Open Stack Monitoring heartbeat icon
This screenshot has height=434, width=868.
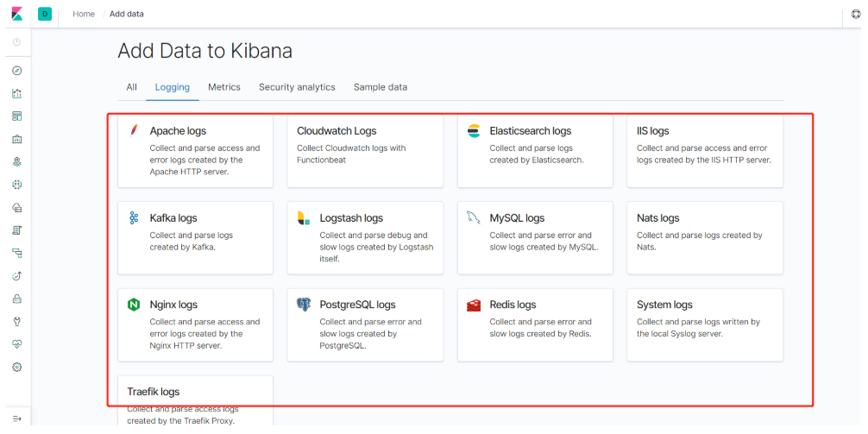[x=16, y=344]
